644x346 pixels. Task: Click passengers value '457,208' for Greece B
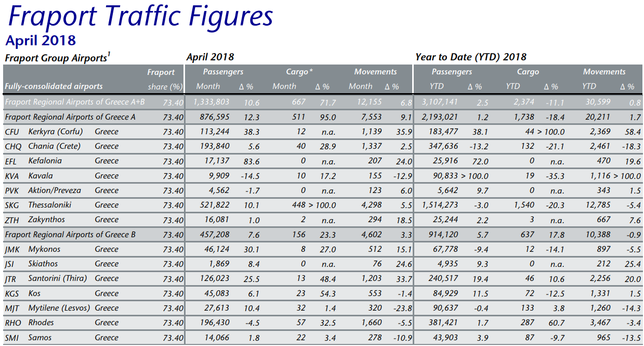[x=215, y=235]
